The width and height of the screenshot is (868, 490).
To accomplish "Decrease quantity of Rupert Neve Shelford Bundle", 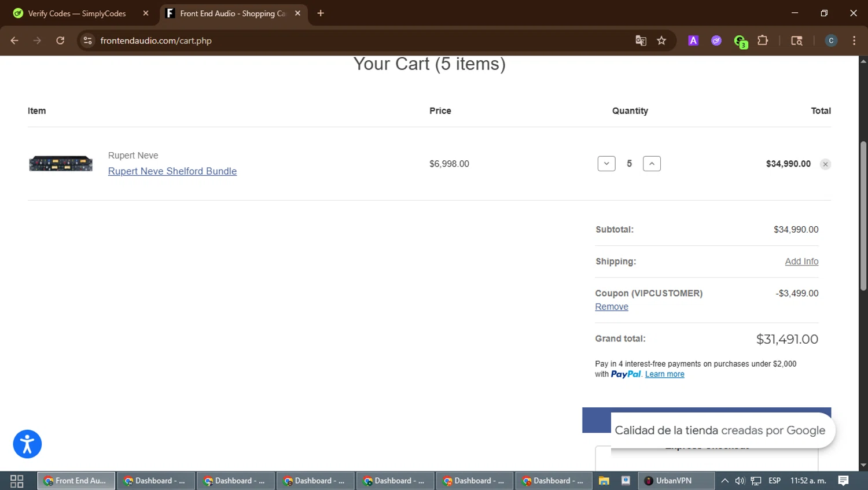I will click(606, 164).
